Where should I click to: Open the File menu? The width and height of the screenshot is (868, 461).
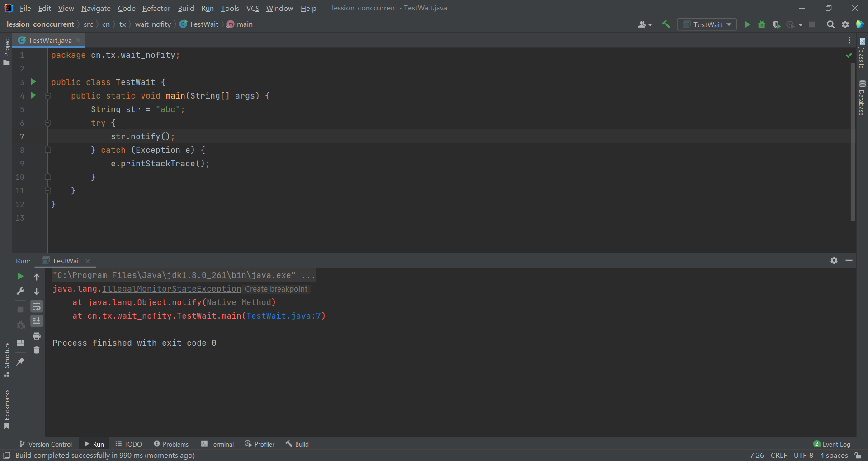(x=25, y=8)
